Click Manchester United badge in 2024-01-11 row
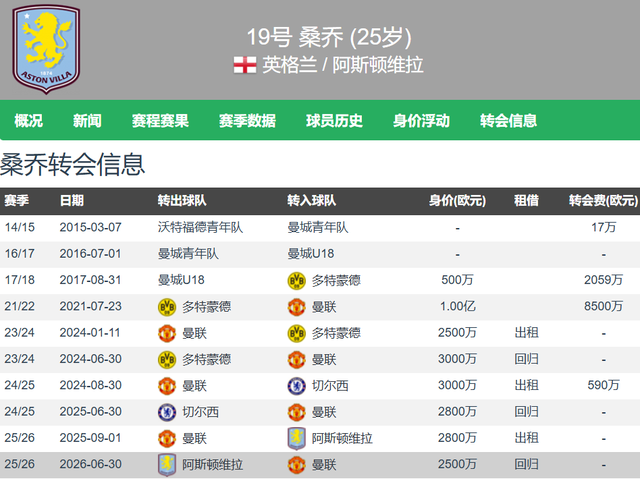This screenshot has height=479, width=640. [x=167, y=333]
